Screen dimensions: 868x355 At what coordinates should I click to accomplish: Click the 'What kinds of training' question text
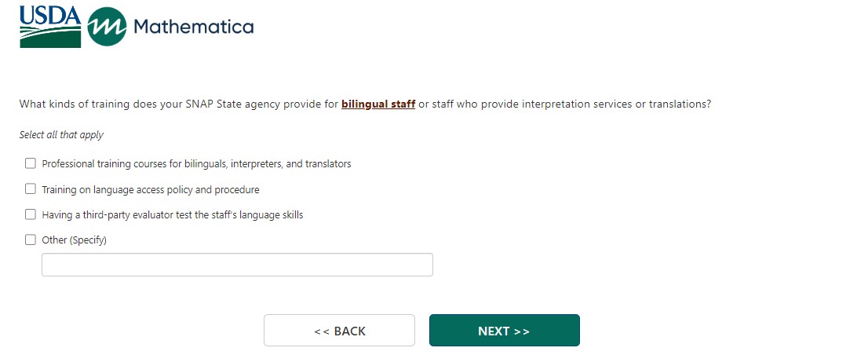tap(78, 104)
